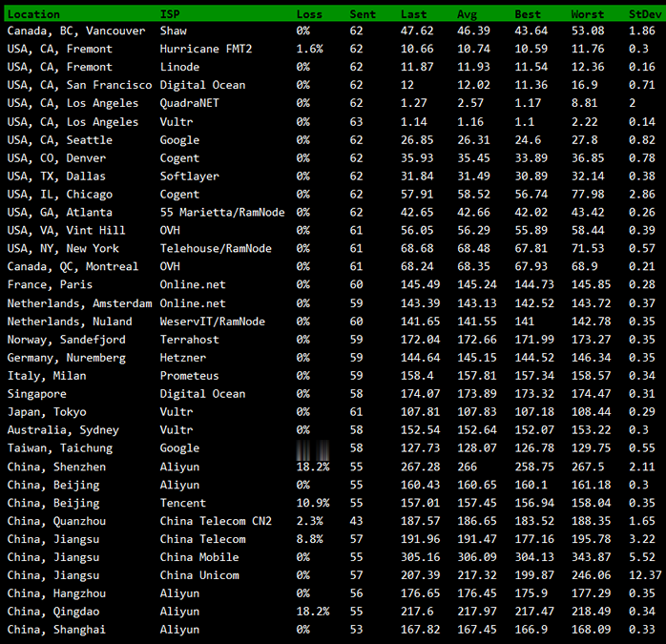Select the Linode ISP entry
Viewport: 666px width, 644px height.
point(179,67)
